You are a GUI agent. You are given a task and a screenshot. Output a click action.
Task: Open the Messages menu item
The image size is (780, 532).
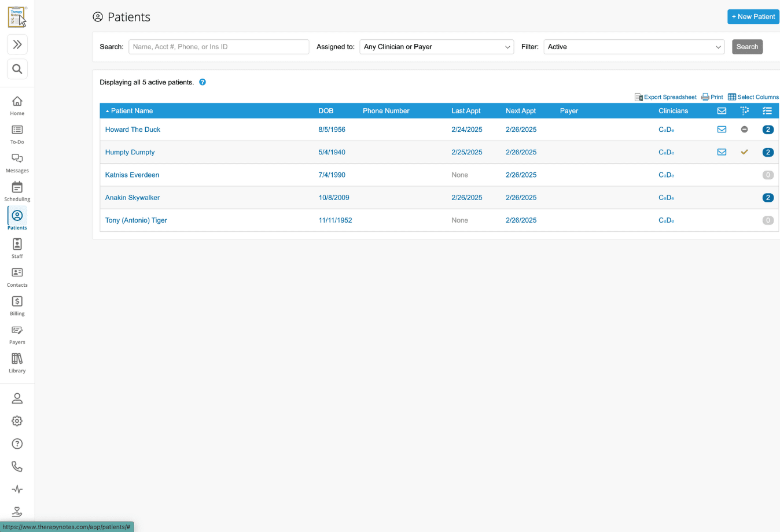click(x=17, y=162)
